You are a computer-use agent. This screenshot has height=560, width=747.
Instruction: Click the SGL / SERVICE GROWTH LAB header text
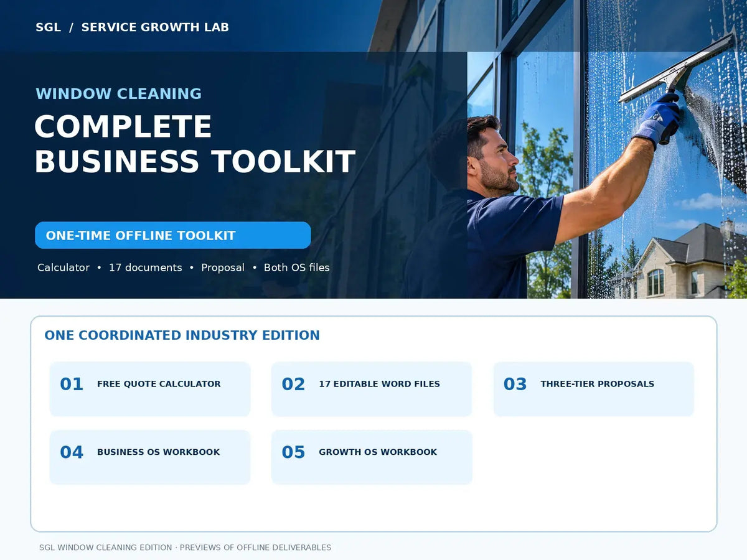[132, 27]
